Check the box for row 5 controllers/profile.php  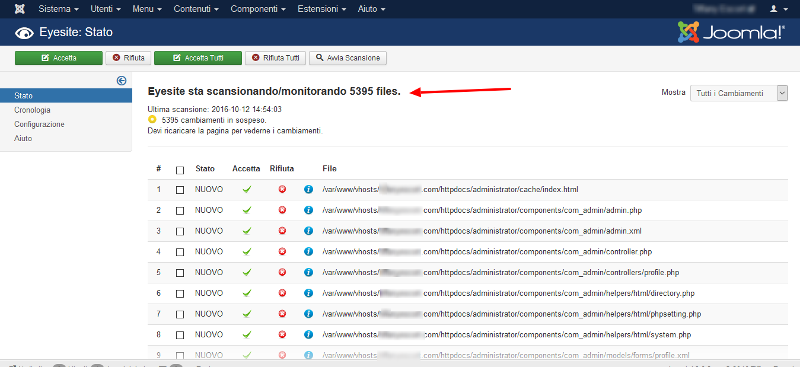[x=180, y=273]
